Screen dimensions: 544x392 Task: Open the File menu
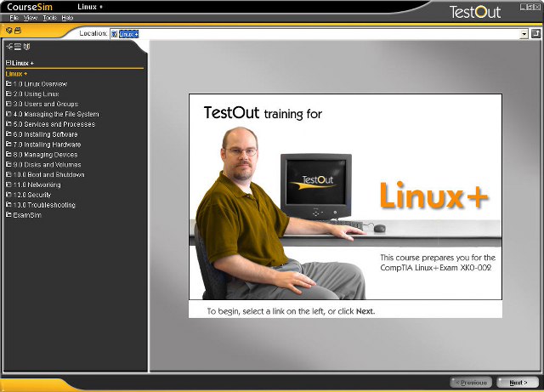(14, 18)
